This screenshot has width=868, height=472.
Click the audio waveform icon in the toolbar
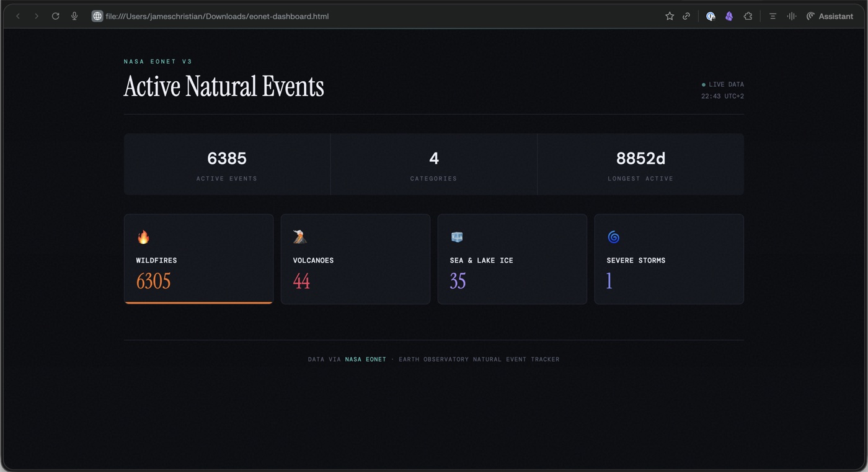(792, 16)
